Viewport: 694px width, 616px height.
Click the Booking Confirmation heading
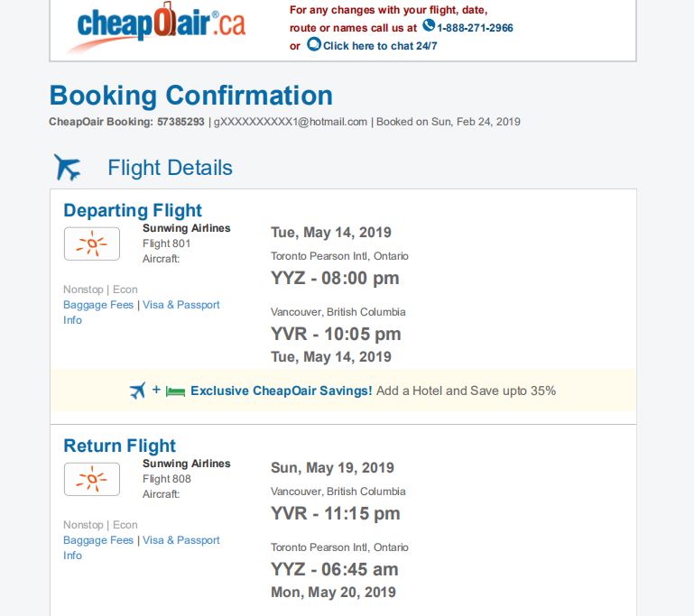pyautogui.click(x=190, y=96)
